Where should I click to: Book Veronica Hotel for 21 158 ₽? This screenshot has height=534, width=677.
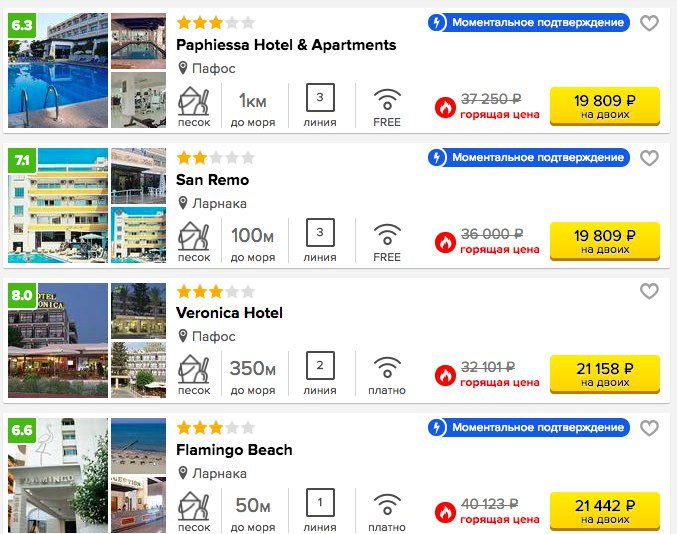coord(604,374)
